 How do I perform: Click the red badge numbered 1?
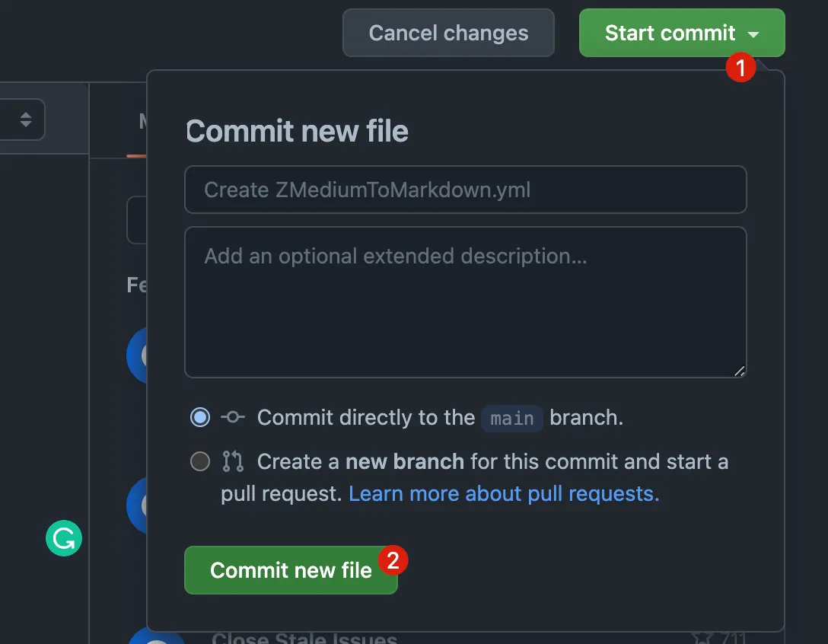(x=740, y=67)
